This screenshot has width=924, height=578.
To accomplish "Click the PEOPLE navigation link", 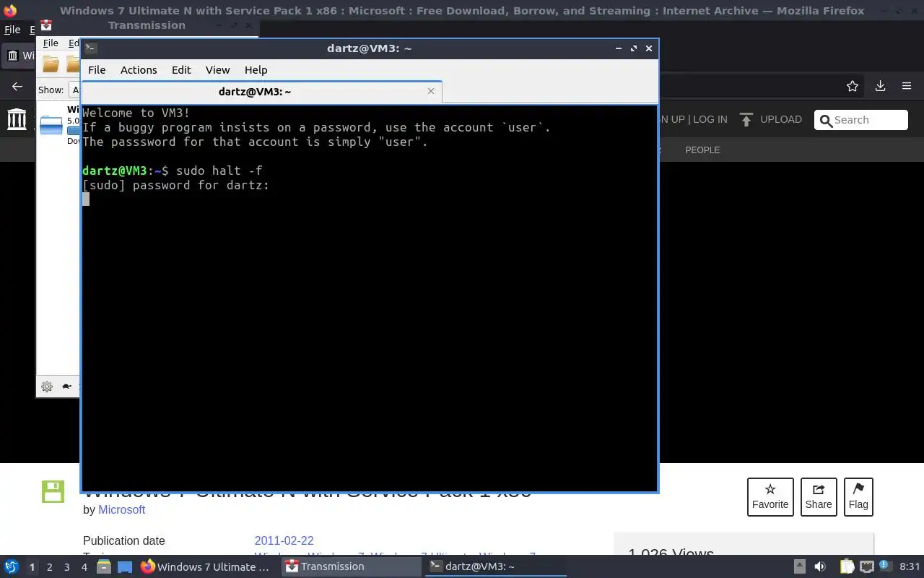I will point(702,150).
